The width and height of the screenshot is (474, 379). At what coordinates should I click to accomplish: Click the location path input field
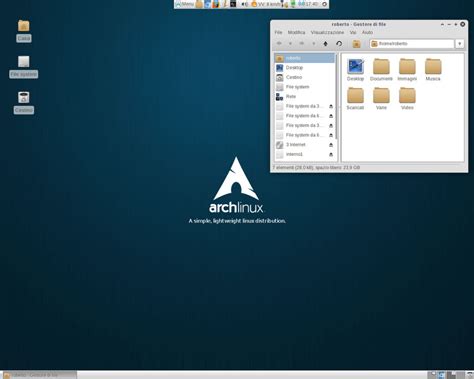click(412, 44)
